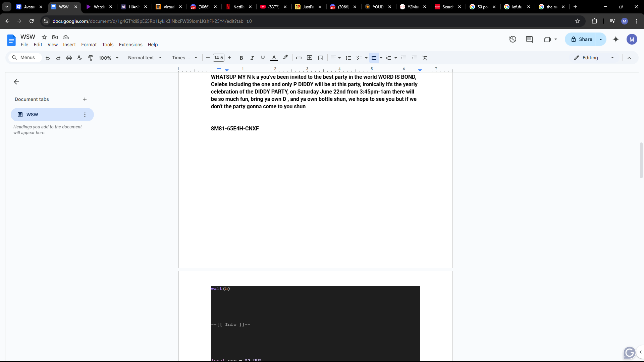
Task: Switch to the Netflix browser tab
Action: pyautogui.click(x=238, y=7)
